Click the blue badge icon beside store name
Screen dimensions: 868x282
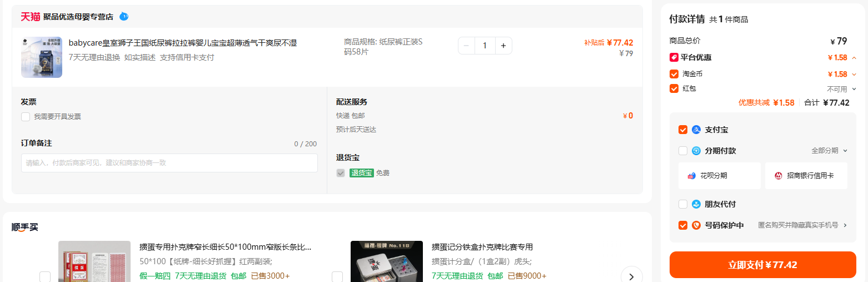pyautogui.click(x=124, y=16)
